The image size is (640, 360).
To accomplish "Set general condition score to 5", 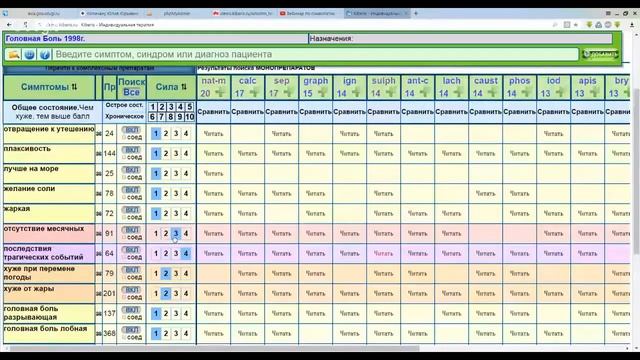I will coord(189,107).
